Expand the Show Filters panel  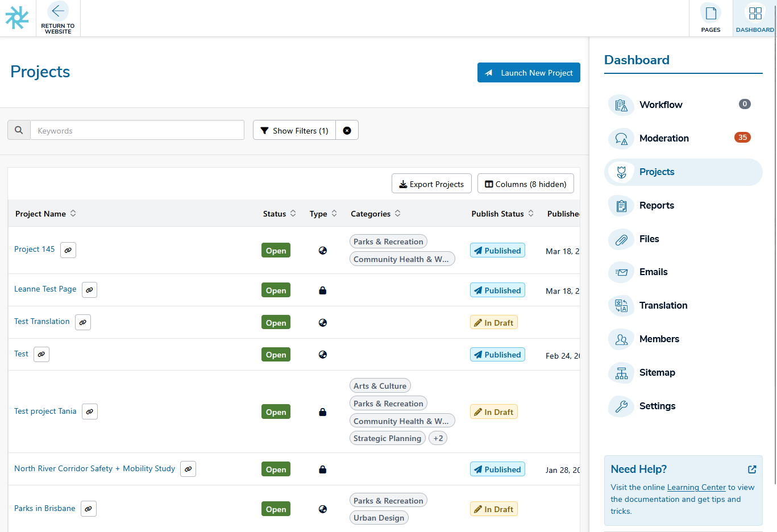[x=294, y=131]
